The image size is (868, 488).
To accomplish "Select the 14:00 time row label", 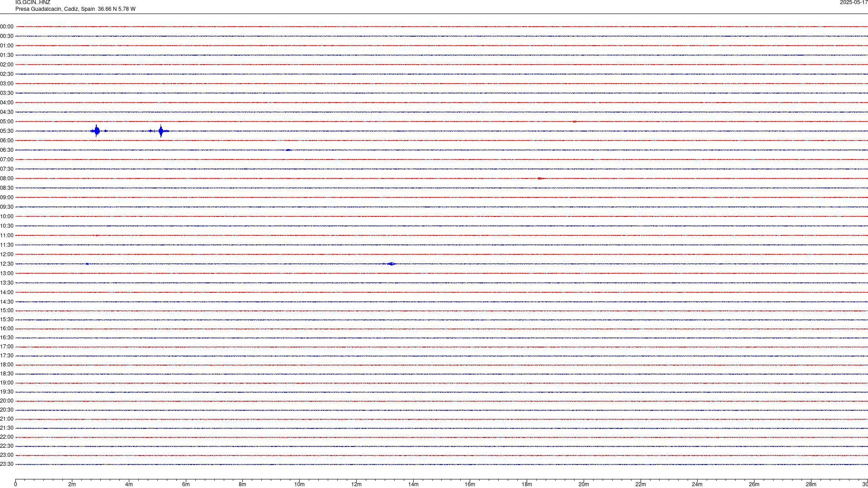I will tap(7, 292).
